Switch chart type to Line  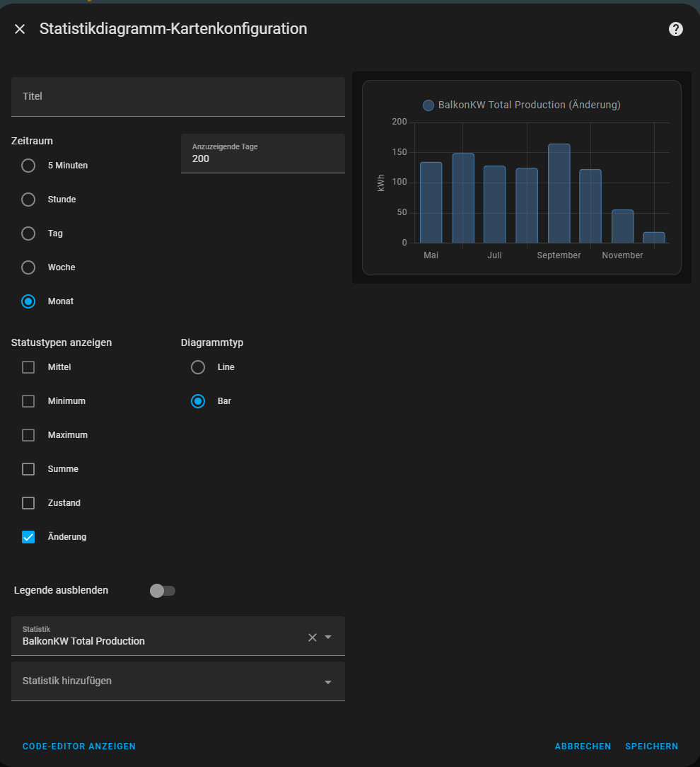tap(198, 367)
